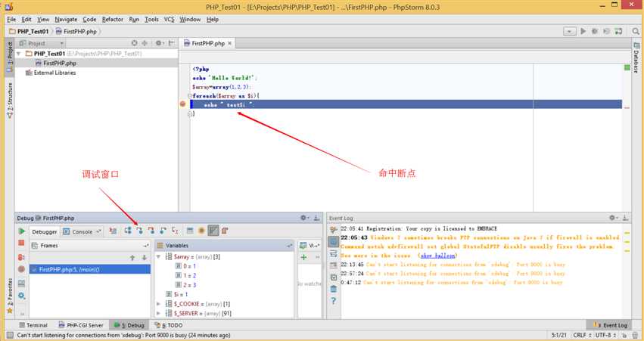Hide the Debug tool window
The height and width of the screenshot is (341, 644).
316,218
